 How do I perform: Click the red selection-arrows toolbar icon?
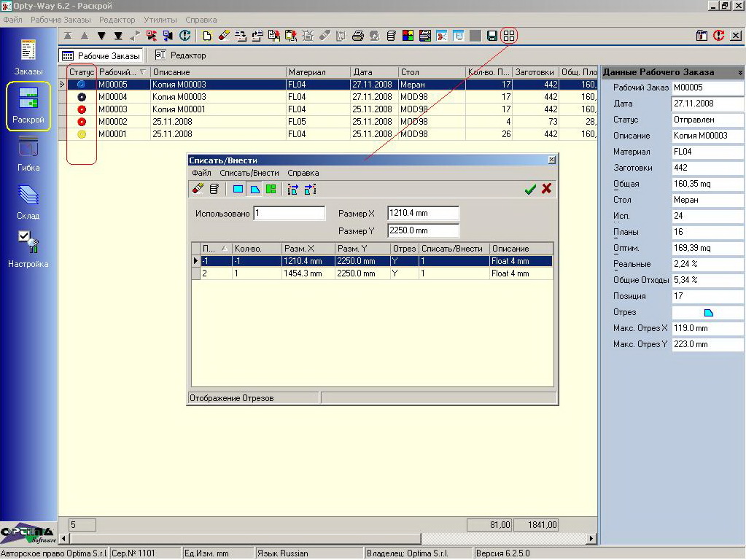pos(151,36)
